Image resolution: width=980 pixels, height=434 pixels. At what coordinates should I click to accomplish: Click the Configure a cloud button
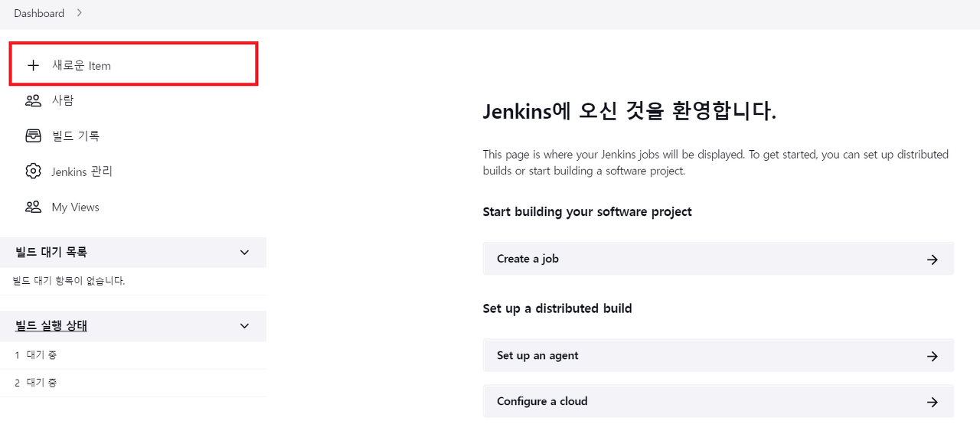coord(718,401)
